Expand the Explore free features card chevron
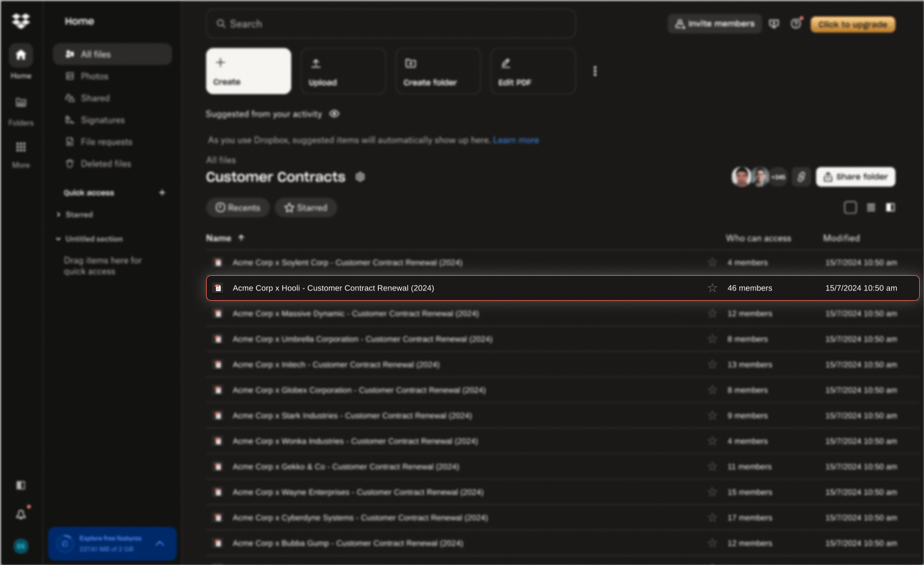The width and height of the screenshot is (924, 565). 160,544
